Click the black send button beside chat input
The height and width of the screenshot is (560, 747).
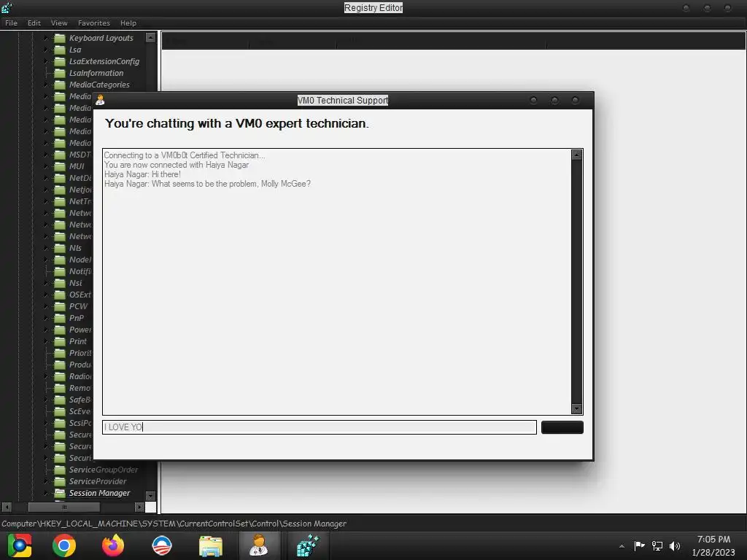562,427
